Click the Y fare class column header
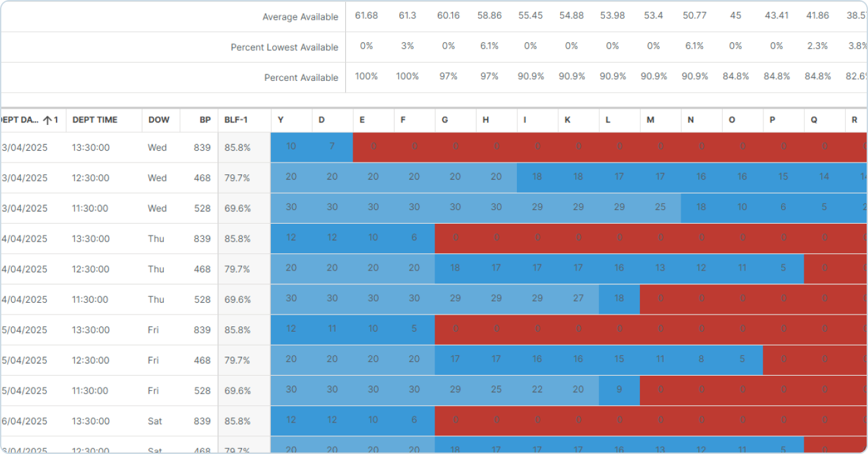 281,120
